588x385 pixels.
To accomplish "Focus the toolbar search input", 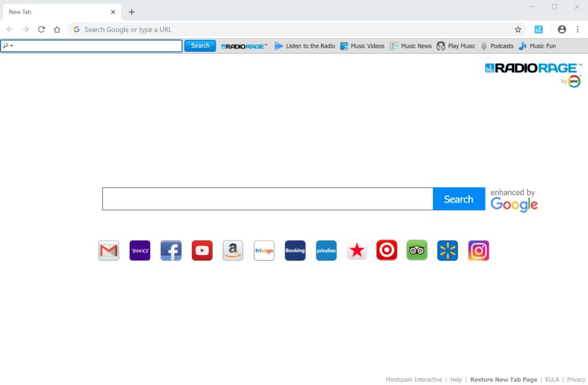I will tap(91, 46).
